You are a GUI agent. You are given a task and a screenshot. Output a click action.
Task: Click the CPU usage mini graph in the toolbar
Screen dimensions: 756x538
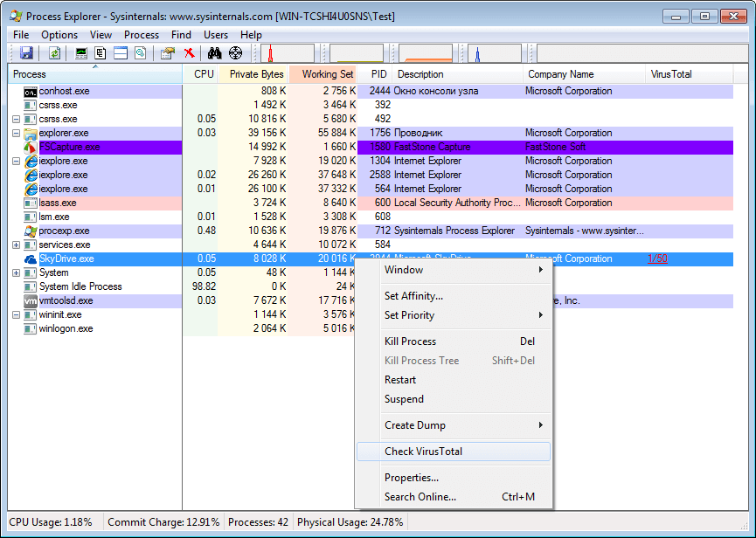point(288,53)
